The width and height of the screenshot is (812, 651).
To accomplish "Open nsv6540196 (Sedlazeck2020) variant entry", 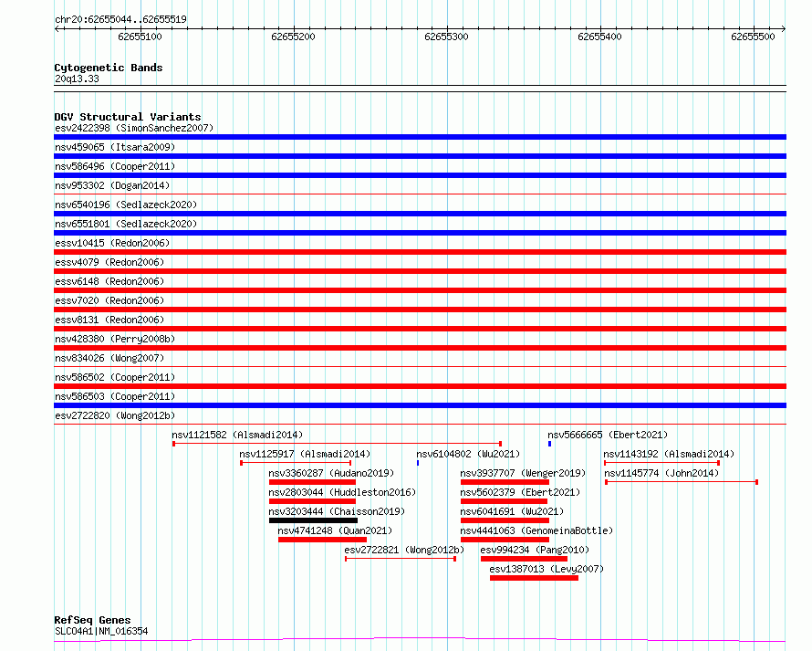I will (126, 205).
